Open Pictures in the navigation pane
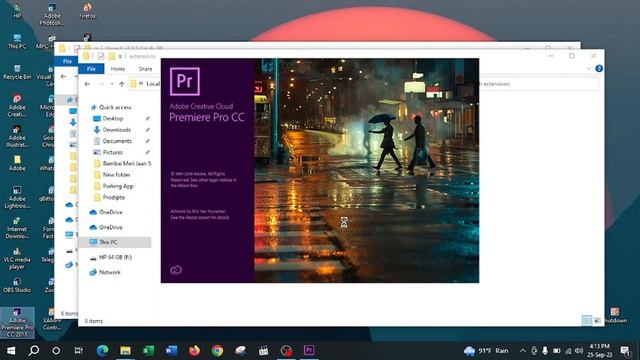640x360 pixels. [x=113, y=152]
